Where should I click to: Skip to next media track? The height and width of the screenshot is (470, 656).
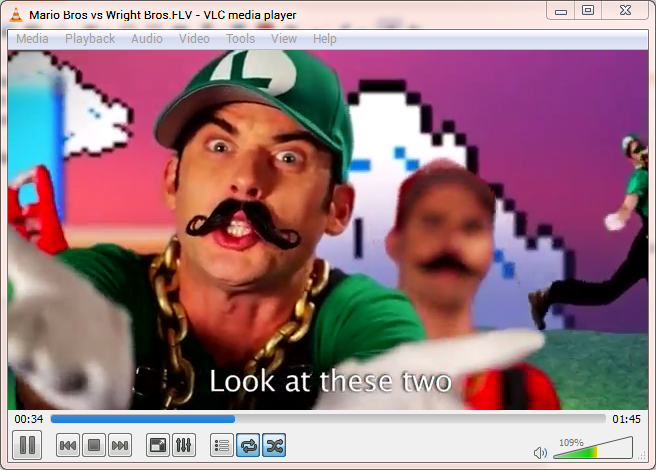120,445
